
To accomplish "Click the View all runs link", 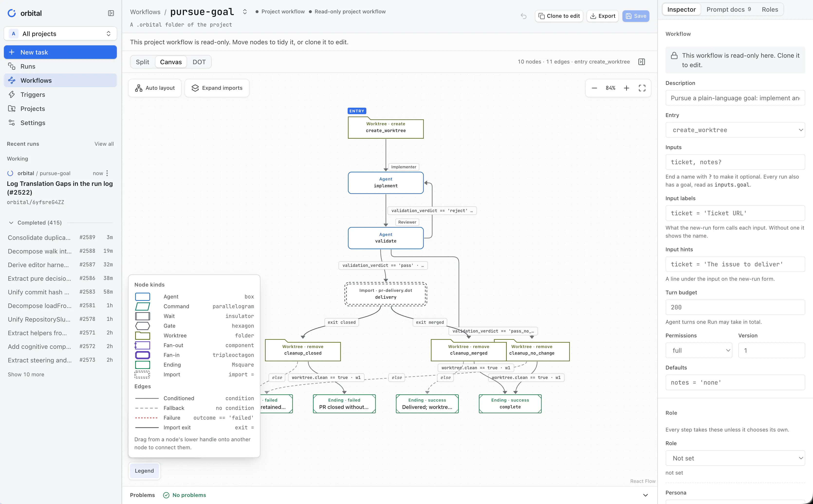I will (x=104, y=144).
